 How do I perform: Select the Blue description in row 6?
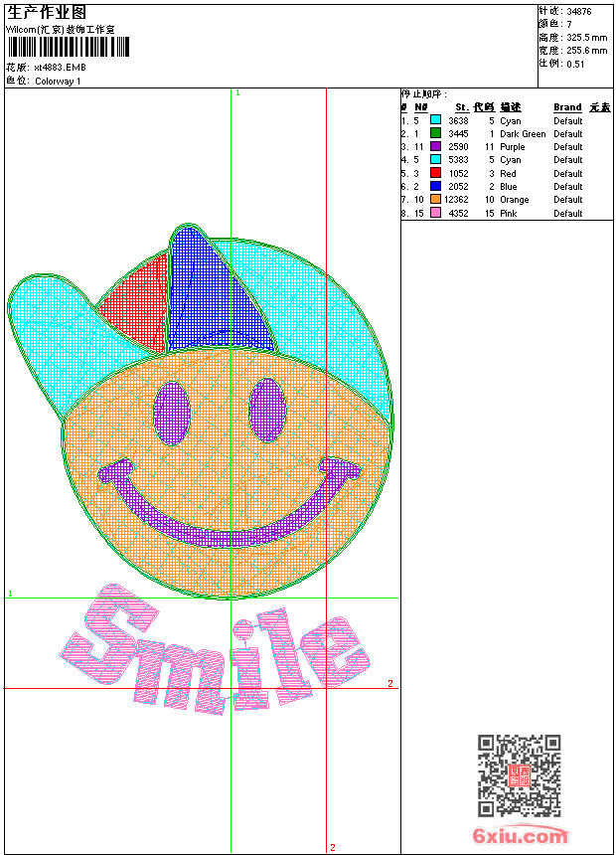point(508,187)
